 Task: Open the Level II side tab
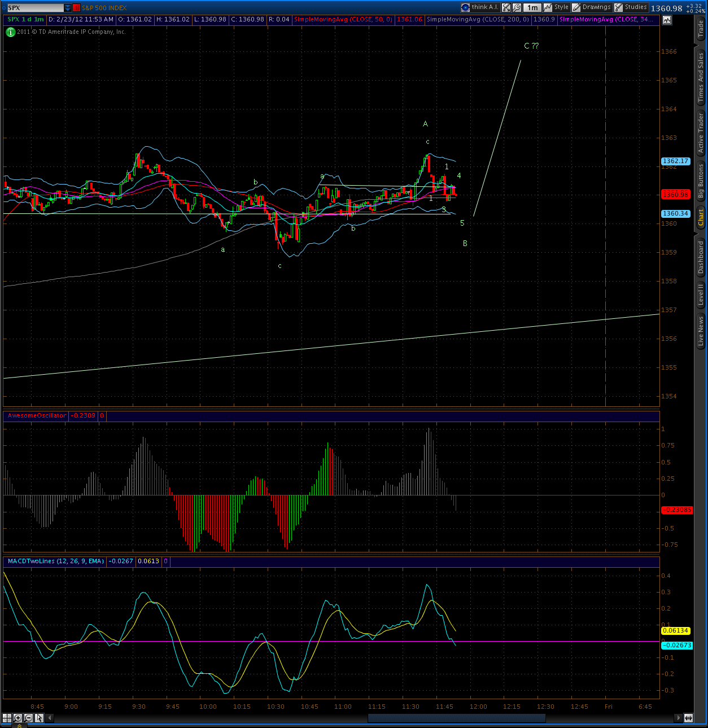click(701, 295)
